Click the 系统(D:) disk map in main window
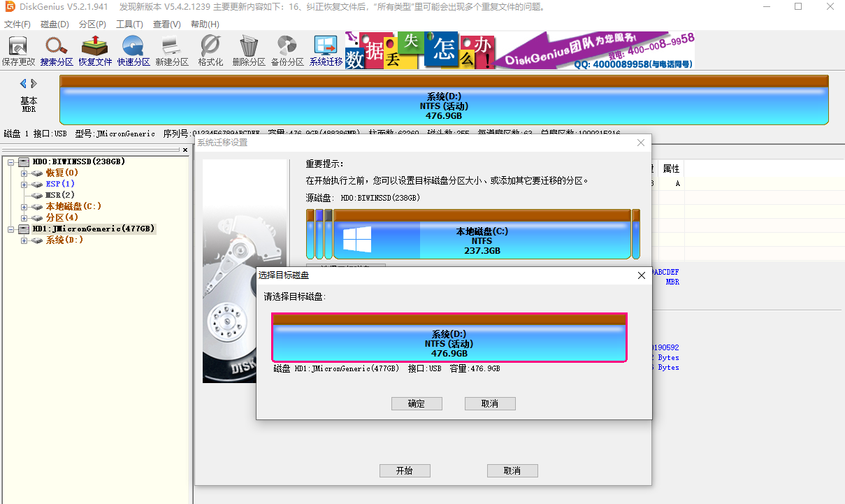This screenshot has height=504, width=845. pyautogui.click(x=445, y=100)
